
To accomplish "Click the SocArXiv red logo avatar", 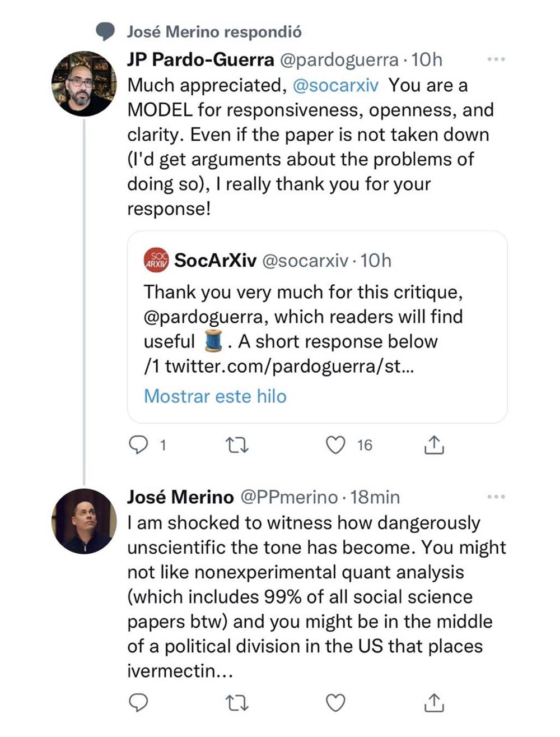I will (x=156, y=260).
